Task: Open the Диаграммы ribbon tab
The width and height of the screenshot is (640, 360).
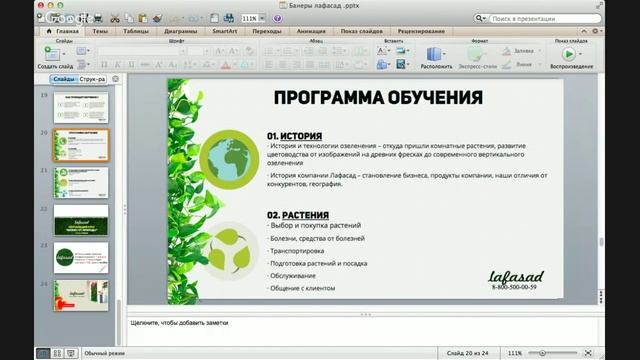Action: tap(180, 31)
